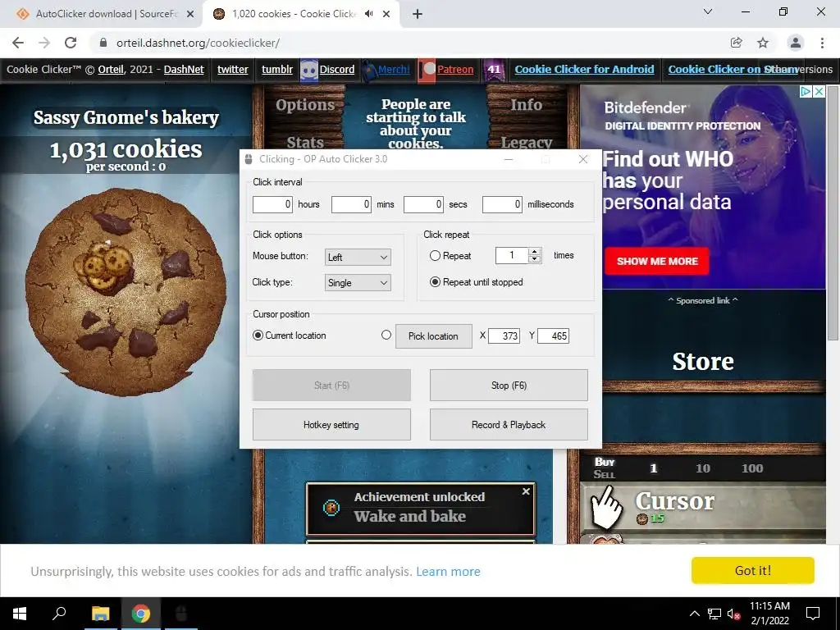Open the Chrome profile avatar
Viewport: 840px width, 630px height.
click(796, 43)
